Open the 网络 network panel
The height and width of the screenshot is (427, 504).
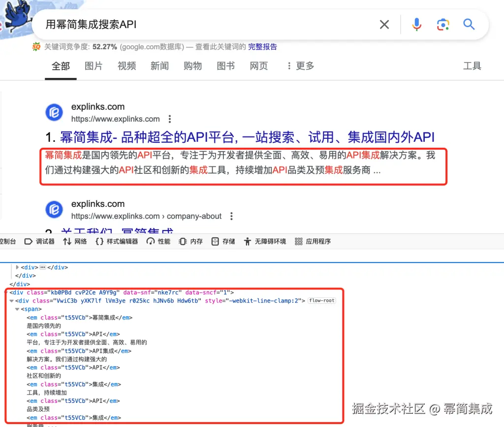click(75, 241)
